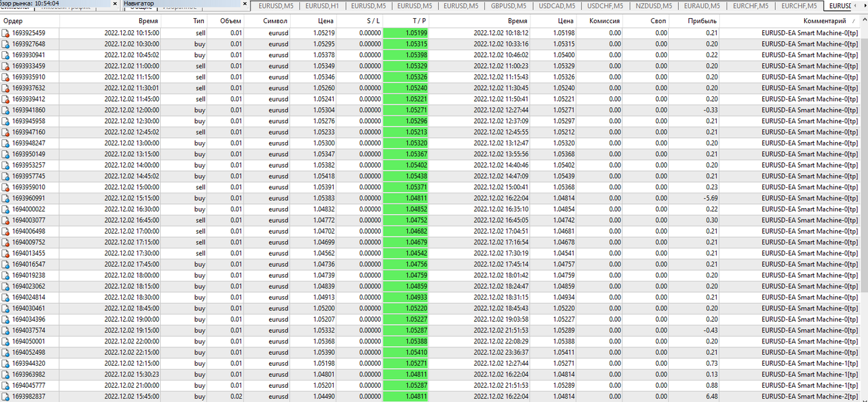Click the icon of order 1693957745
868x402 pixels.
6,176
